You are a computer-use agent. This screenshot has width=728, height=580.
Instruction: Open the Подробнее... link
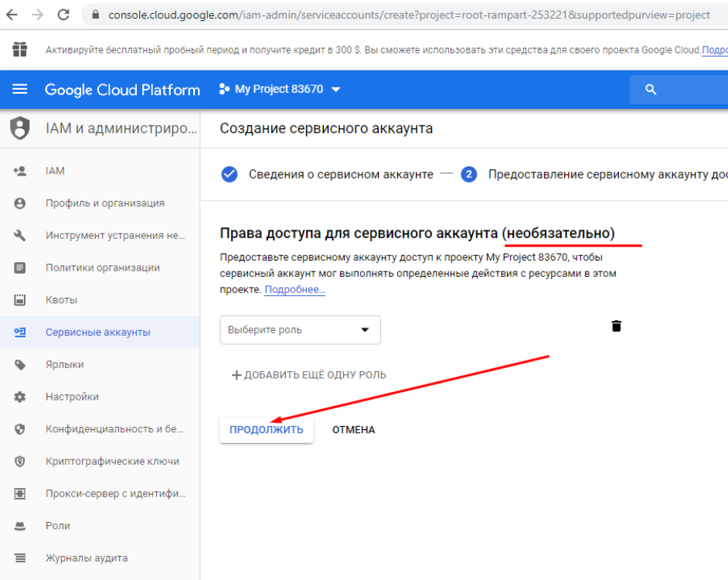294,289
